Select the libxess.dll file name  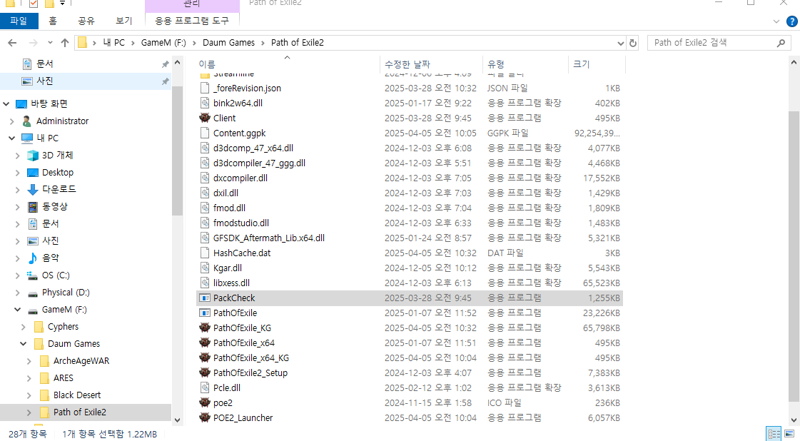(x=232, y=283)
